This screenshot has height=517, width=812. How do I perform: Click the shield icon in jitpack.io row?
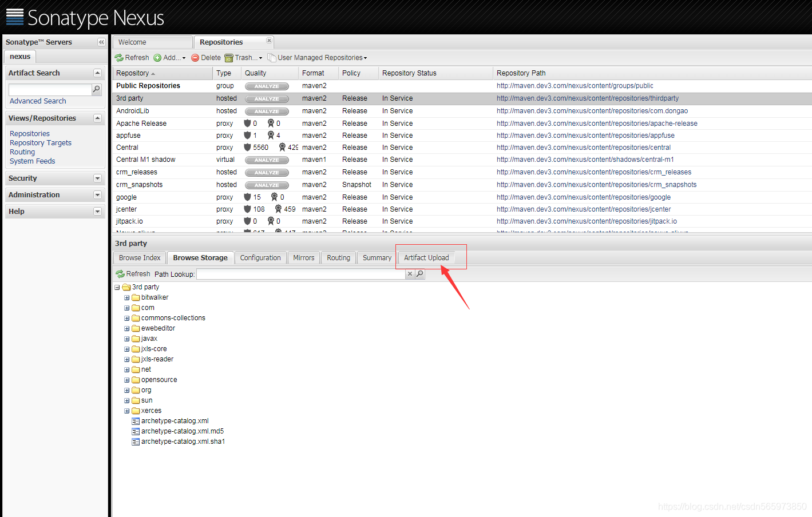(x=247, y=221)
